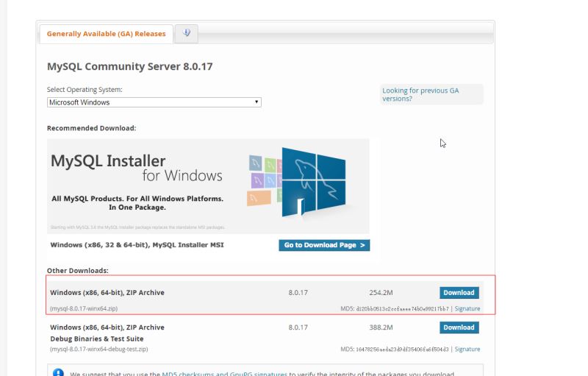Download the 254.2M Windows ZIP Archive
588x376 pixels.
(x=459, y=293)
